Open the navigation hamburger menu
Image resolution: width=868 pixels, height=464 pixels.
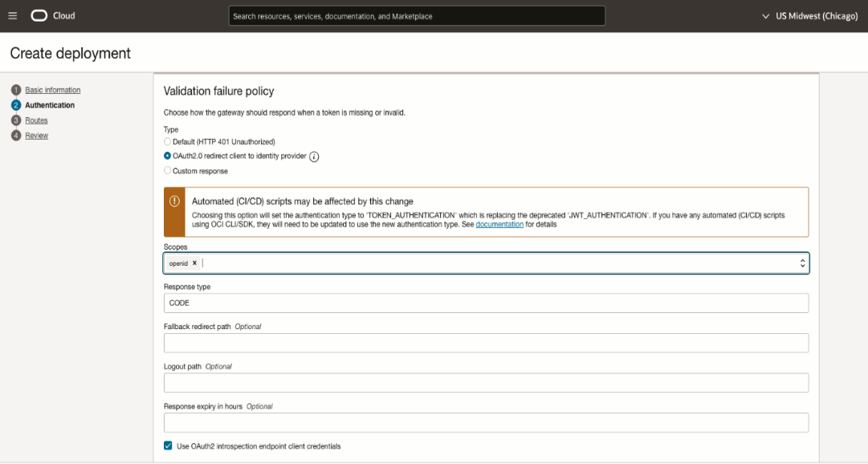click(12, 15)
